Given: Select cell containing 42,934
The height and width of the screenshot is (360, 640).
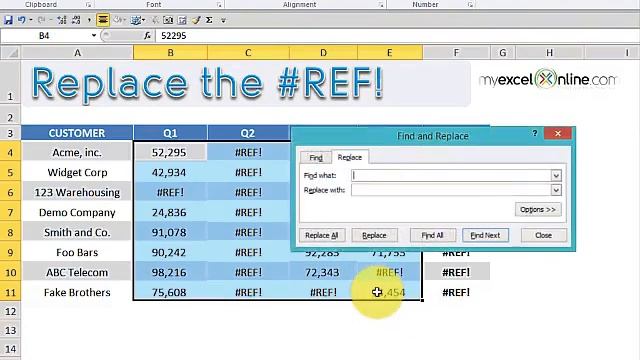Looking at the screenshot, I should tap(170, 172).
